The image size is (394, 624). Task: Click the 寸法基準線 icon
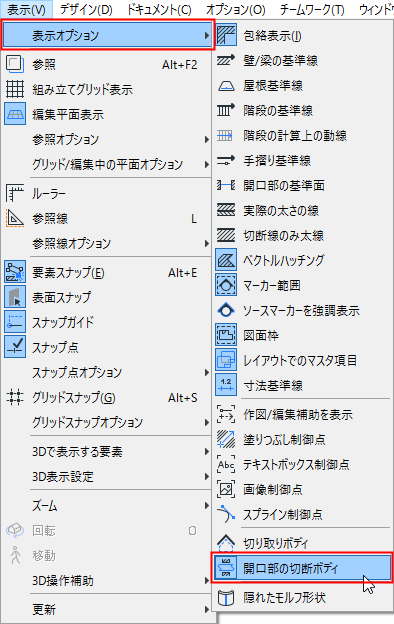[x=226, y=385]
